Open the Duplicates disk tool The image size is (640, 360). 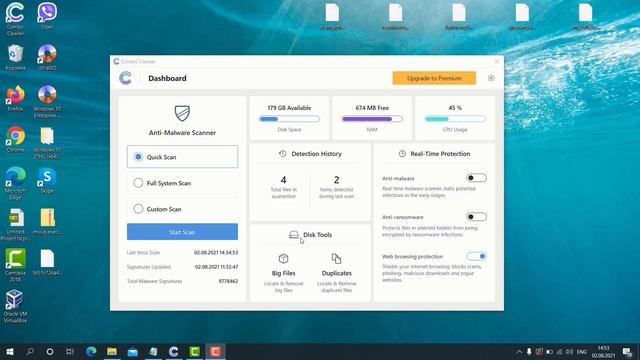[336, 273]
